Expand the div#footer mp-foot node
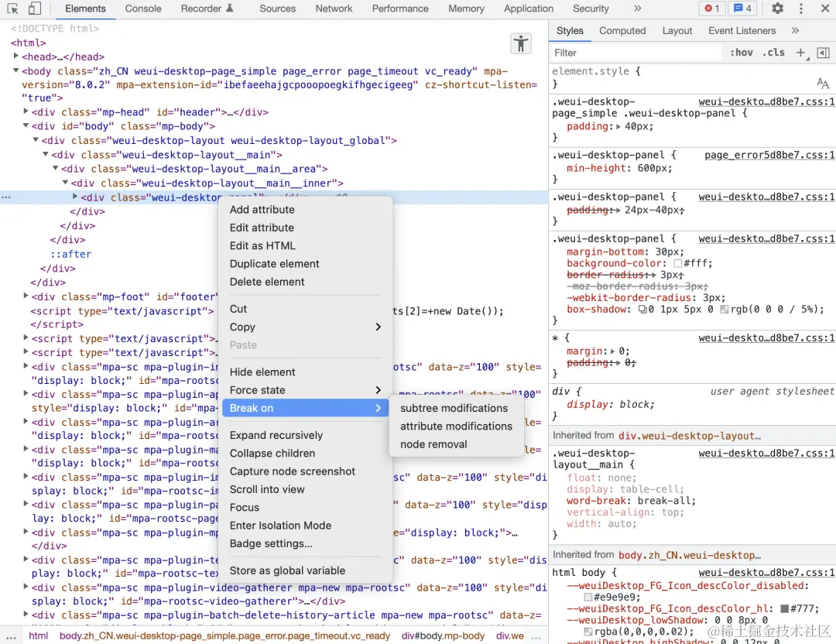836x644 pixels. (x=26, y=296)
